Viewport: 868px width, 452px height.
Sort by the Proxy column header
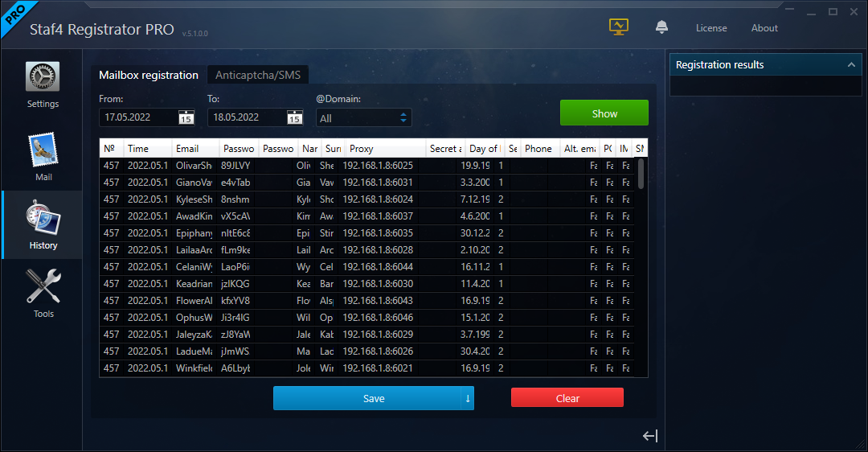tap(386, 149)
